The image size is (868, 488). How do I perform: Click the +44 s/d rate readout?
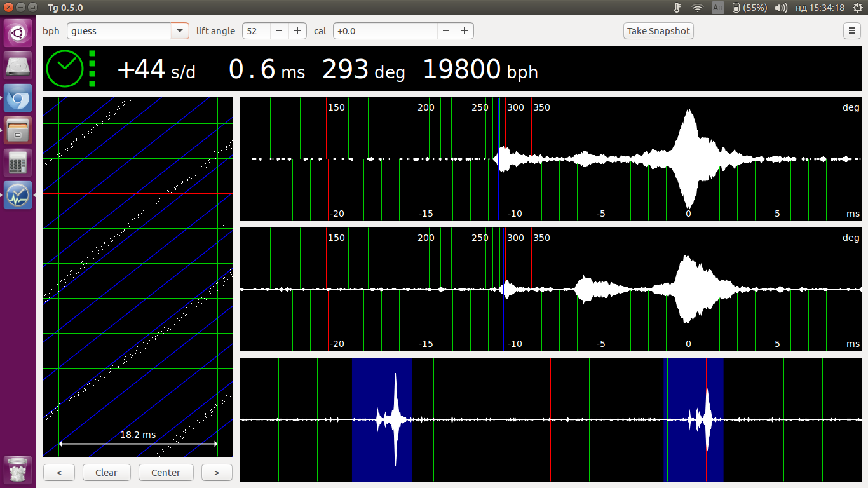pos(156,69)
